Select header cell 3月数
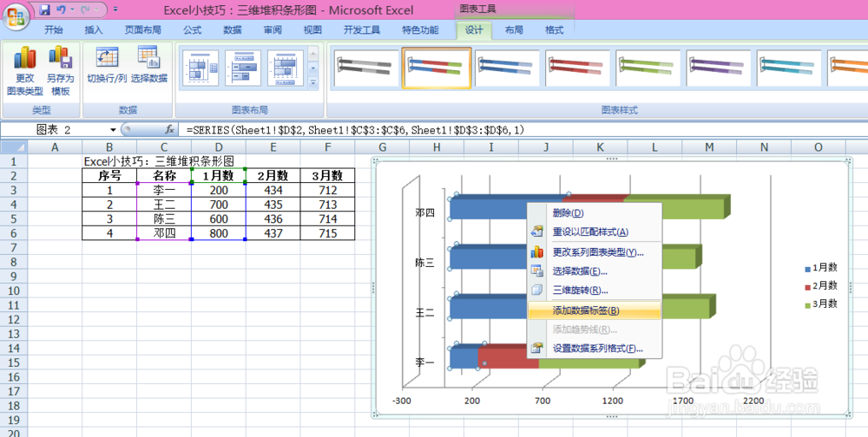 328,176
